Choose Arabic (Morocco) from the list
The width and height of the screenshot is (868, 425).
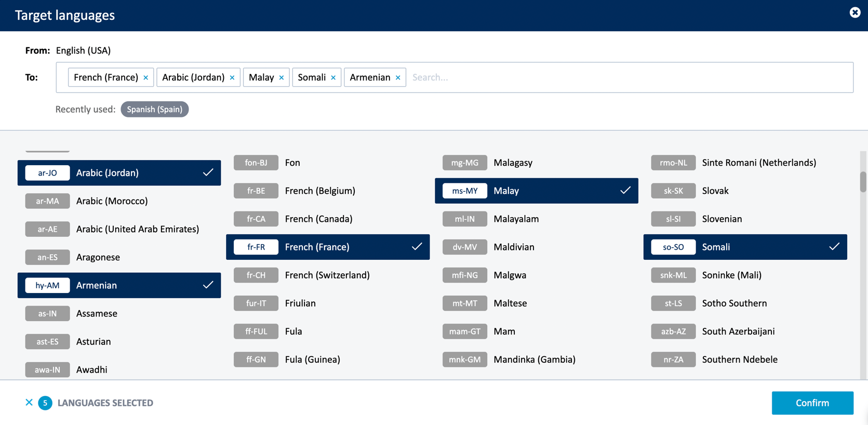point(119,201)
